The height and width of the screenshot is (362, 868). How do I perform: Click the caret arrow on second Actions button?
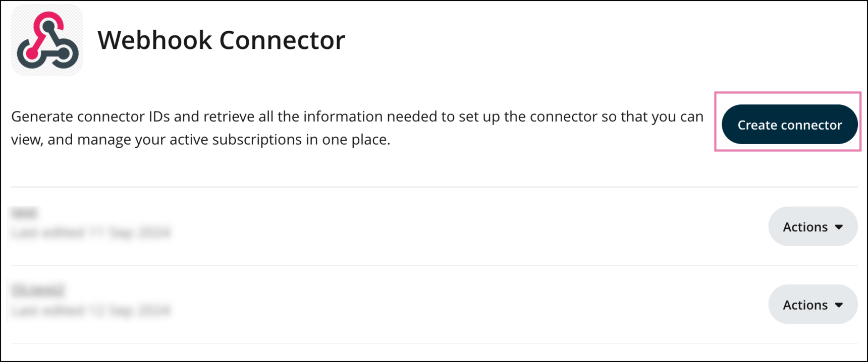point(839,305)
